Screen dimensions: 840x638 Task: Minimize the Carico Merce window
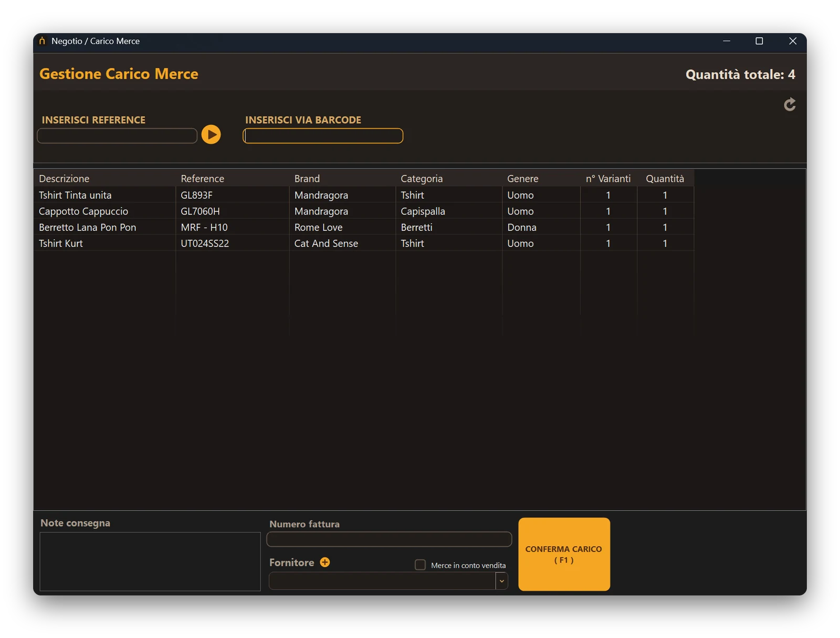(x=727, y=41)
